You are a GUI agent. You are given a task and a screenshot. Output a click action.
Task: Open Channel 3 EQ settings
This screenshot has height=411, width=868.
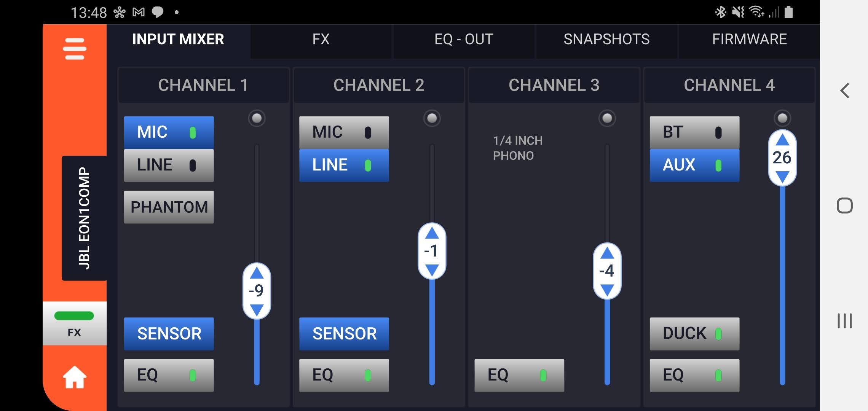coord(519,375)
